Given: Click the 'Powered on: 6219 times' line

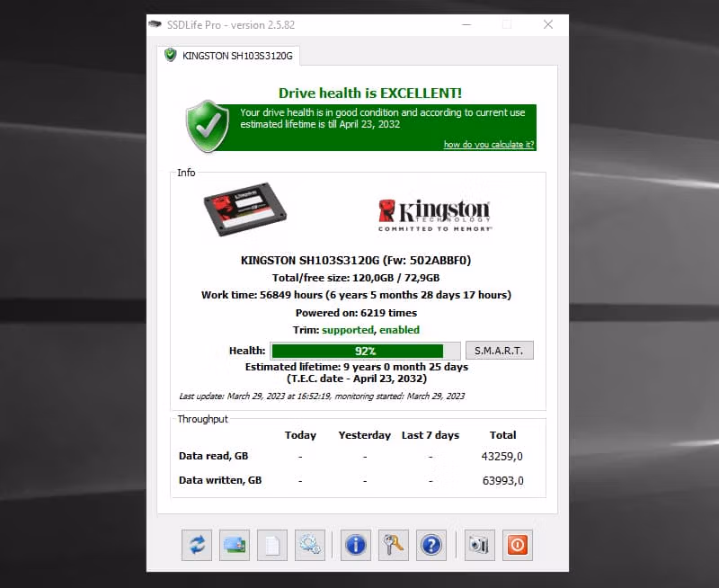Looking at the screenshot, I should pyautogui.click(x=356, y=313).
